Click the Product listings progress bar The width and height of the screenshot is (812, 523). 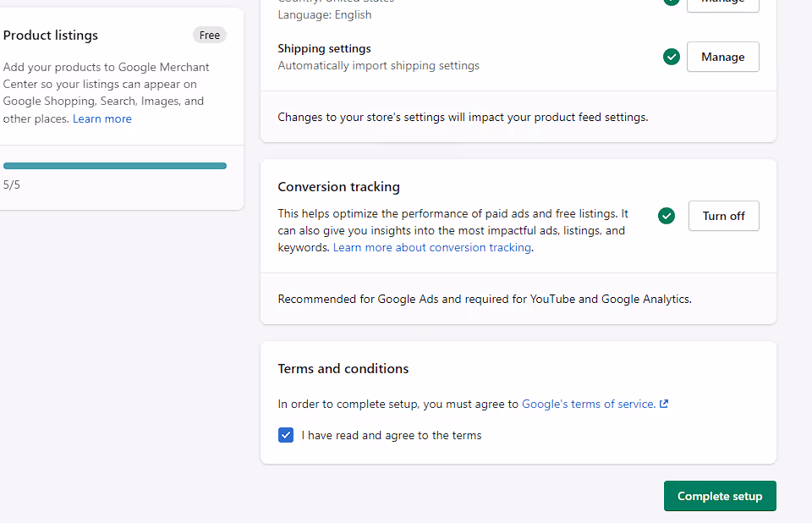115,166
